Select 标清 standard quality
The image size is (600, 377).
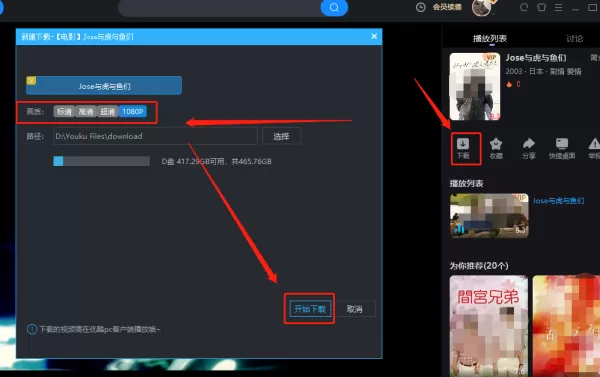click(64, 111)
